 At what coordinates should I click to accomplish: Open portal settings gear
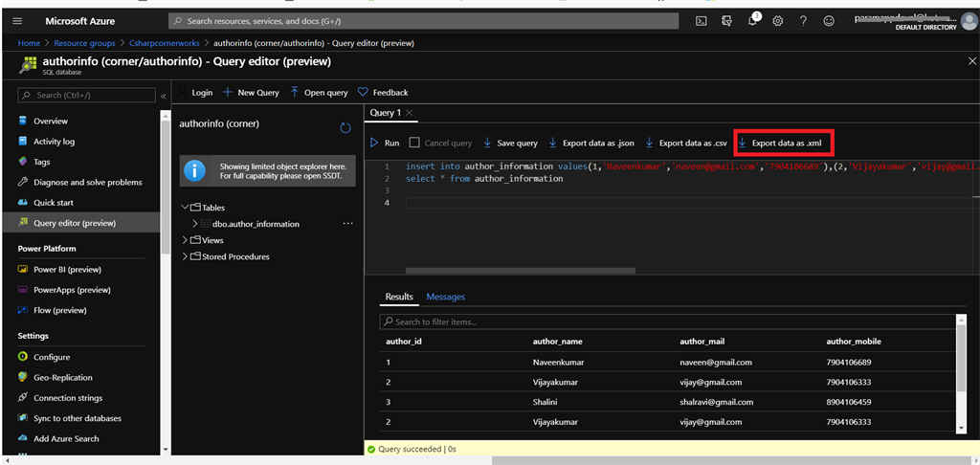pos(777,21)
